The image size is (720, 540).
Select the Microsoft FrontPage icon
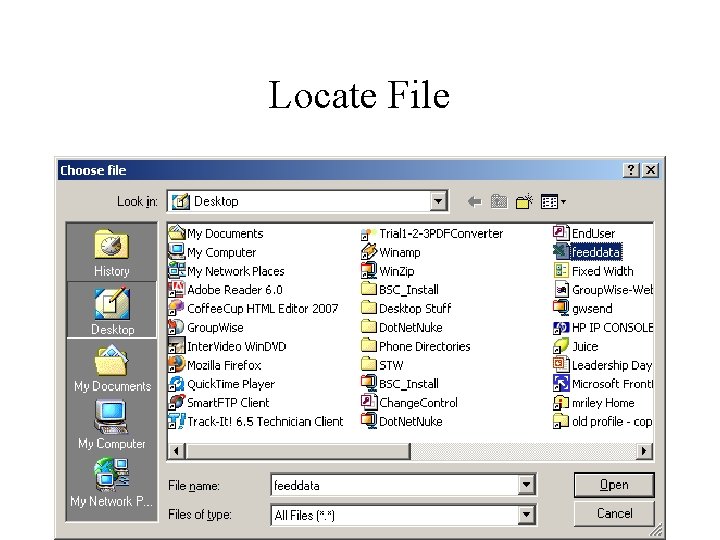561,383
